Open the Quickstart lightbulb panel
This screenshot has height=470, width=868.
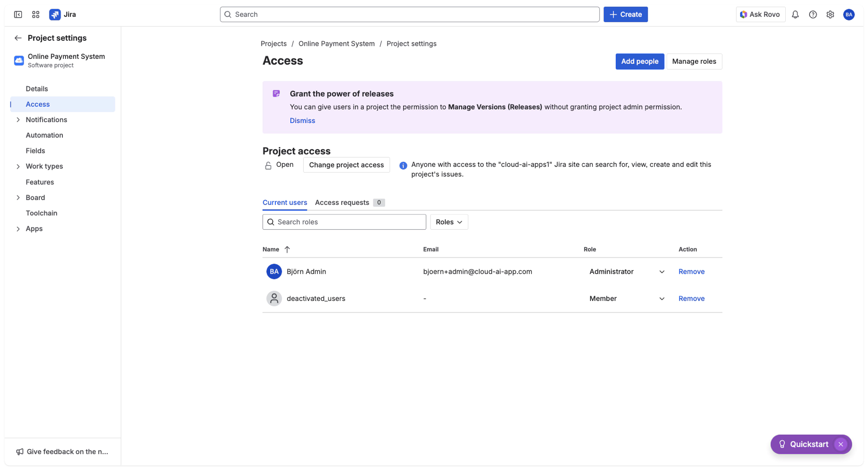782,444
